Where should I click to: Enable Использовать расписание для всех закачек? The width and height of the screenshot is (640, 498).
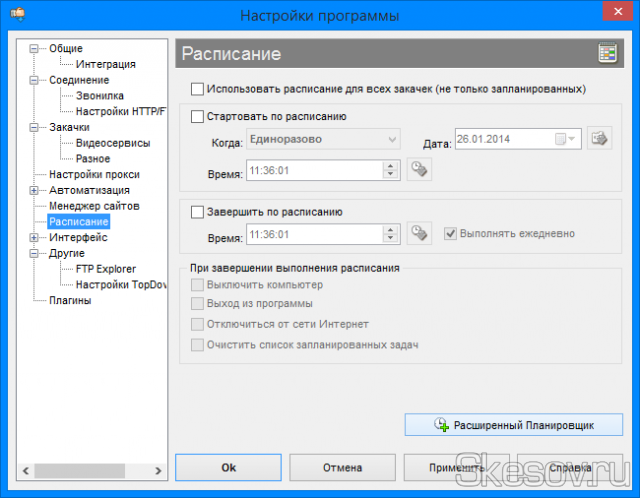click(197, 89)
